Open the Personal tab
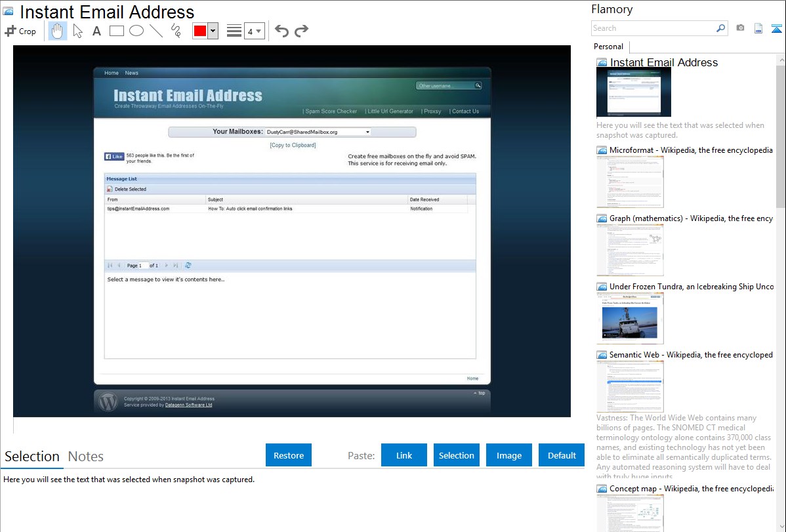This screenshot has height=532, width=786. click(609, 47)
